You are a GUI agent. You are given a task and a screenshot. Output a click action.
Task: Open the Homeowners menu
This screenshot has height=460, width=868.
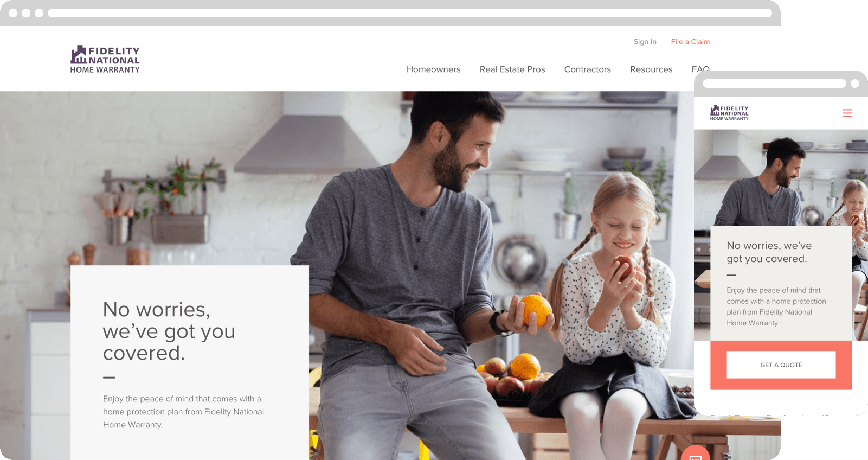(x=434, y=69)
